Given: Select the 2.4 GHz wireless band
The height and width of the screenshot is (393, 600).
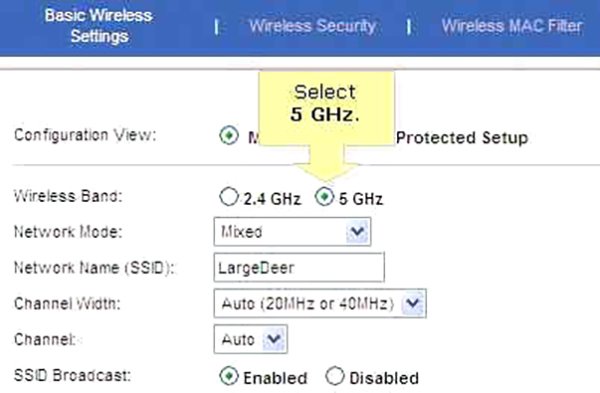Looking at the screenshot, I should coord(229,197).
